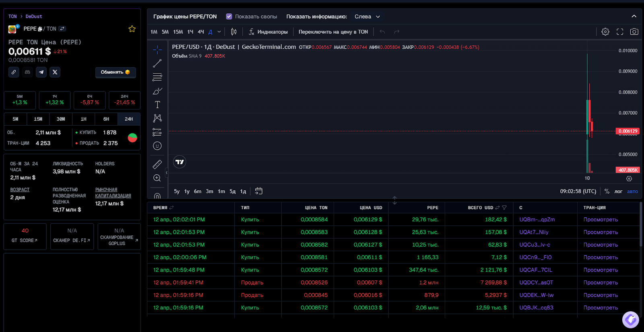Select the 30M stats tab
The width and height of the screenshot is (644, 332).
61,119
